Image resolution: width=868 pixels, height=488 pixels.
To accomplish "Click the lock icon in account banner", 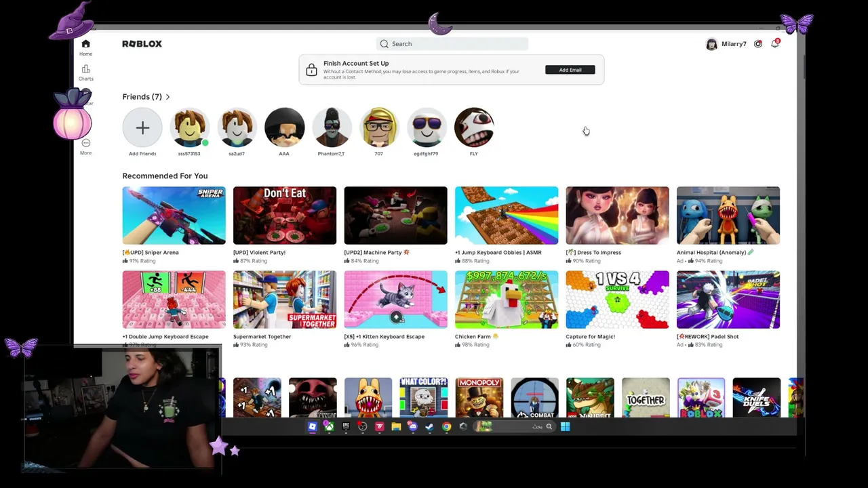I will point(311,70).
